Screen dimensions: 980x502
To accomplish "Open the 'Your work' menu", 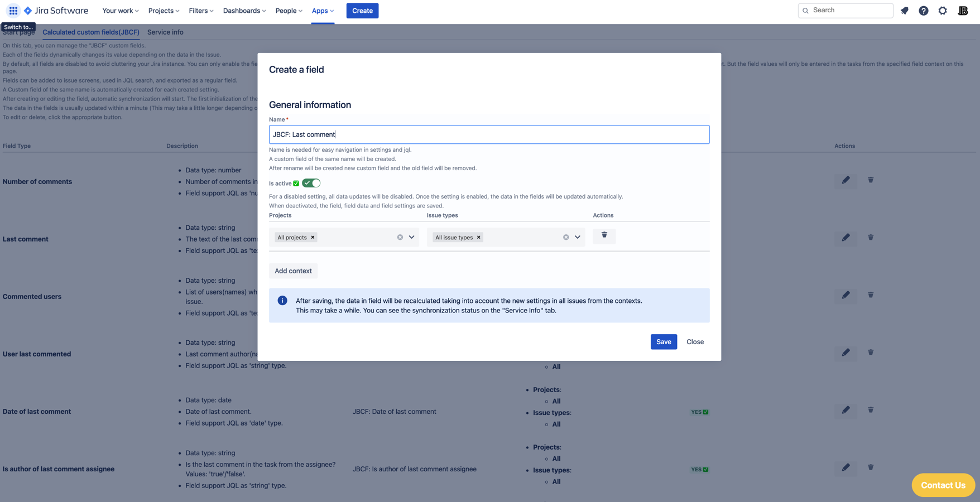I will point(120,11).
